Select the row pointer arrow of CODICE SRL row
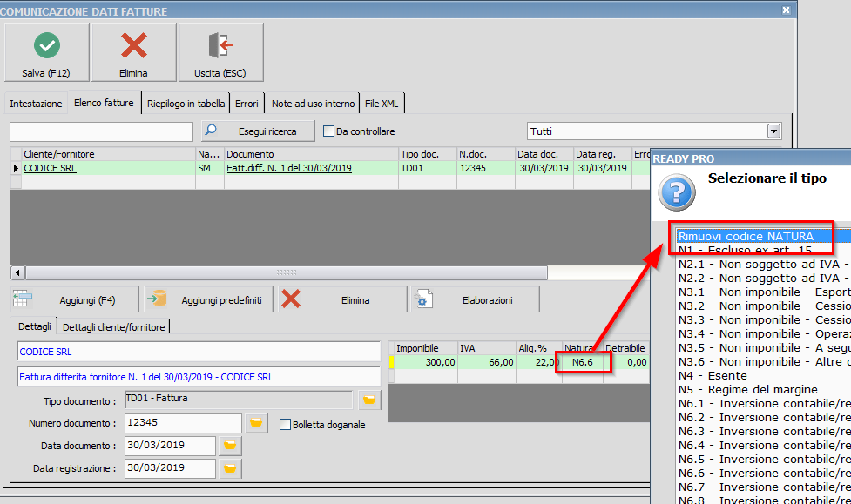The image size is (851, 504). pyautogui.click(x=16, y=168)
